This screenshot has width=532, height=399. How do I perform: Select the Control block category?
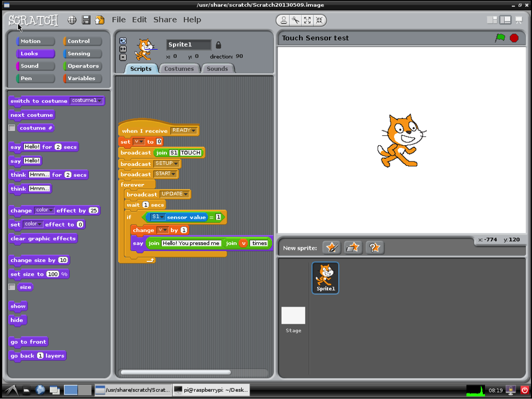82,41
